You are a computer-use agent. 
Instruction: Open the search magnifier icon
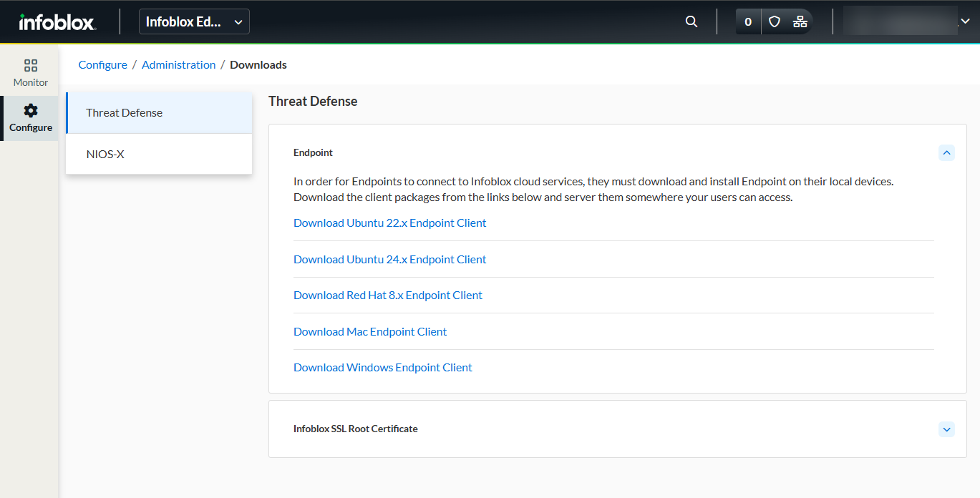click(691, 21)
